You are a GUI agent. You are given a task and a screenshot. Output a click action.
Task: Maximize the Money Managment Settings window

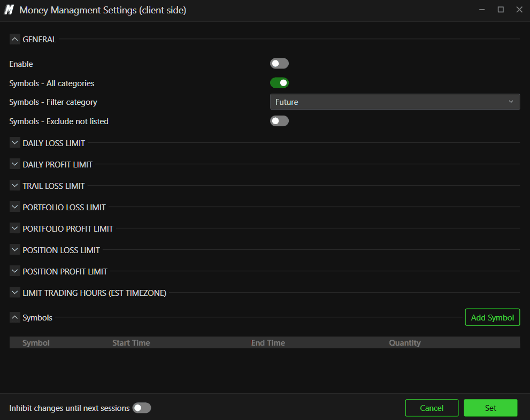point(501,10)
